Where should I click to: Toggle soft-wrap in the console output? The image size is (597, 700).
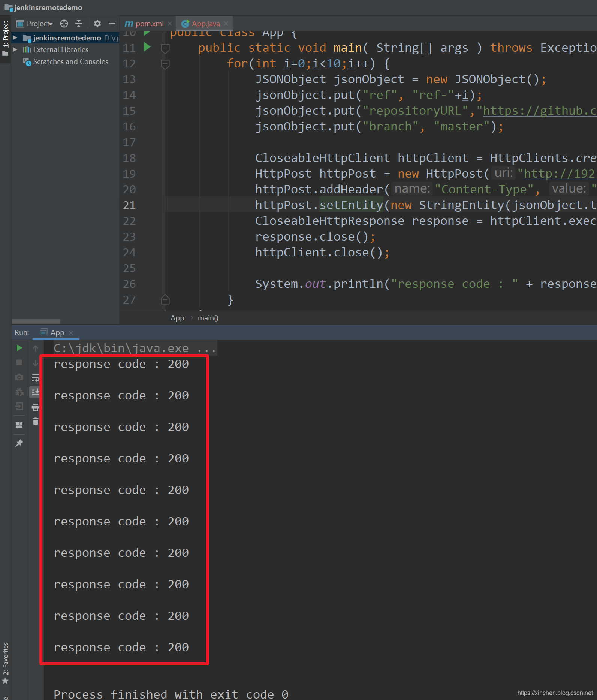[36, 377]
